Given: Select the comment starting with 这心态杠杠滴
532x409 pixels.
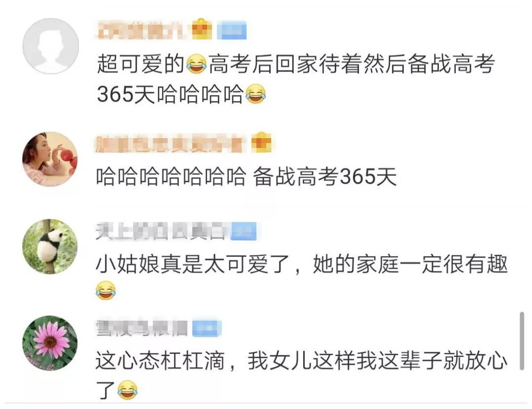Looking at the screenshot, I should [301, 375].
